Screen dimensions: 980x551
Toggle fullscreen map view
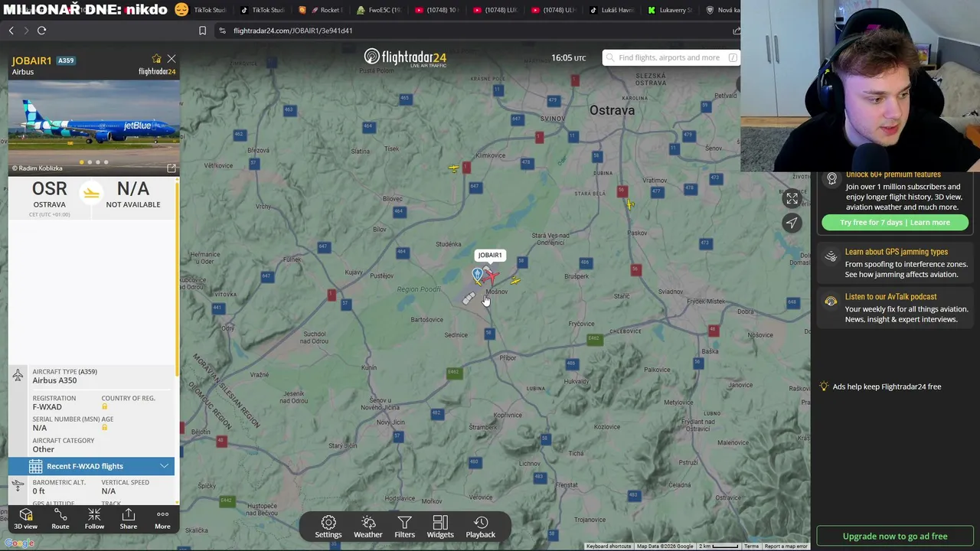(x=792, y=199)
